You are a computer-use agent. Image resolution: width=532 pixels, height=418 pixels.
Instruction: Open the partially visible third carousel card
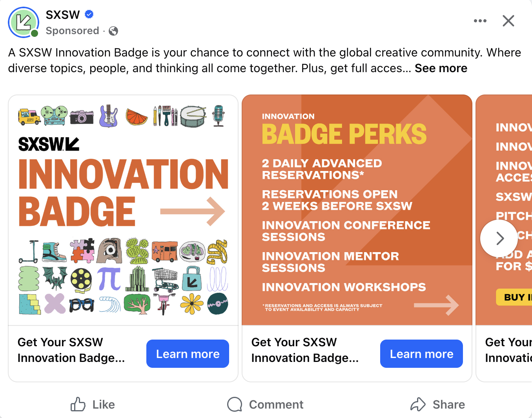point(506,176)
